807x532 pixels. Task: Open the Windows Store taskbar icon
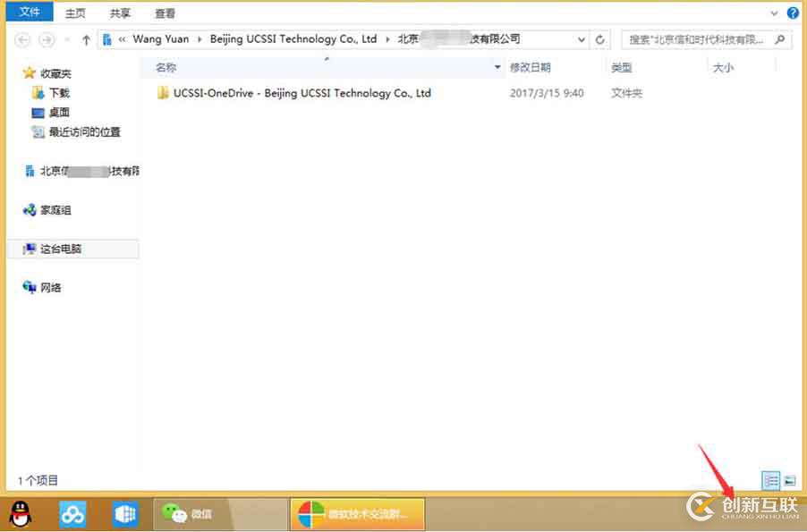pos(124,513)
